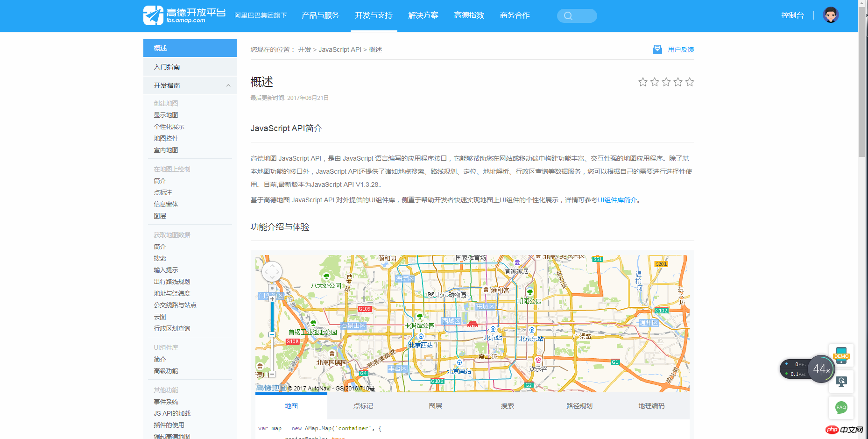Screen dimensions: 868x439
Task: Click JavaScript API in the breadcrumb
Action: click(x=340, y=50)
